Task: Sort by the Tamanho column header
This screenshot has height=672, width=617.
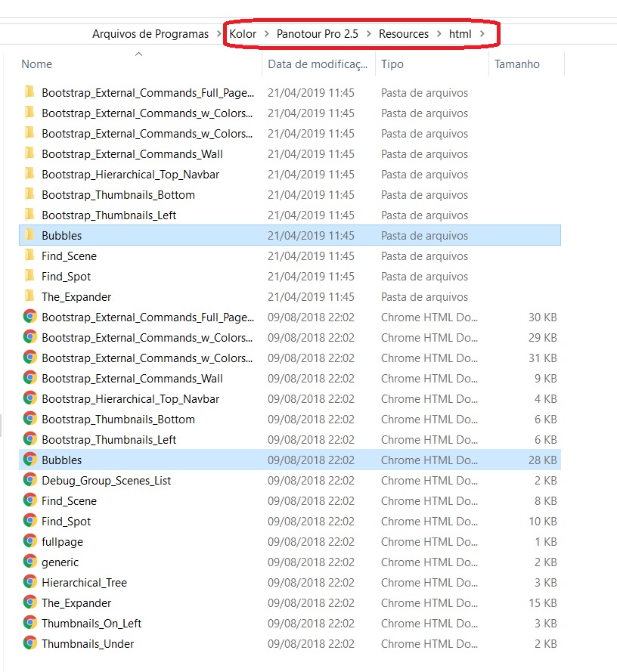Action: 517,64
